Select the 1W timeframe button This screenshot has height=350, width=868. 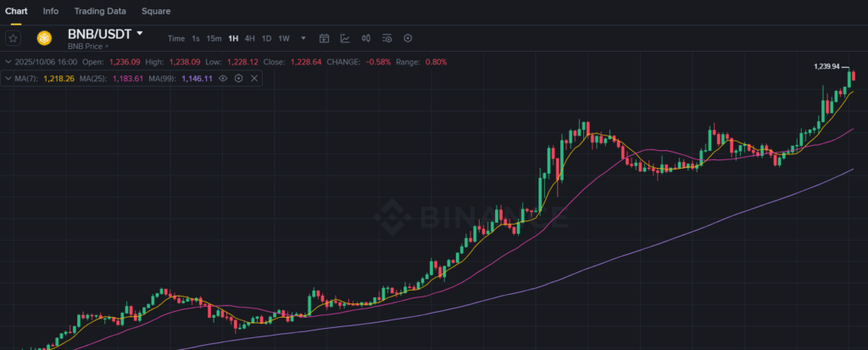284,38
